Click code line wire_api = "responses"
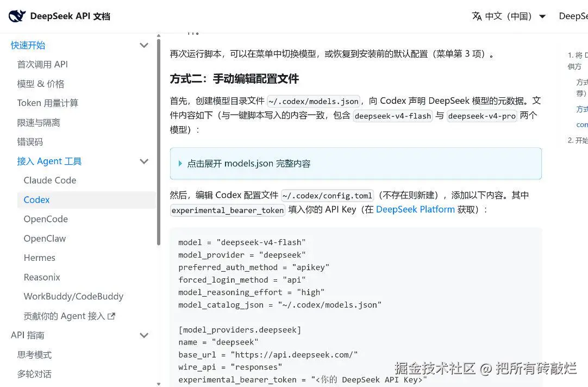This screenshot has height=387, width=588. [230, 367]
